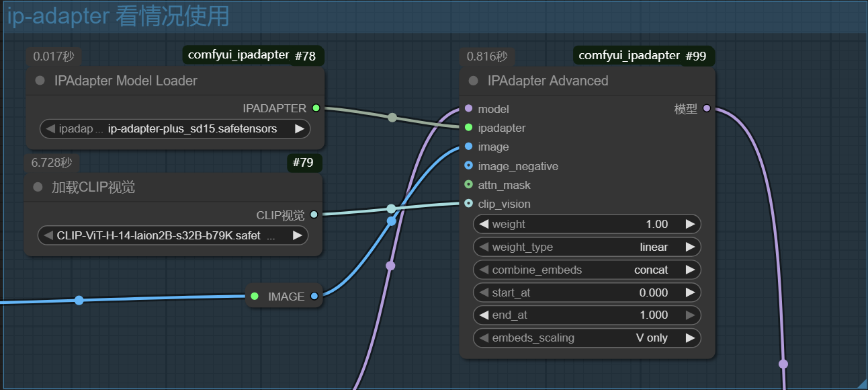868x390 pixels.
Task: Collapse the IPAdapter Model Loader node
Action: [40, 81]
